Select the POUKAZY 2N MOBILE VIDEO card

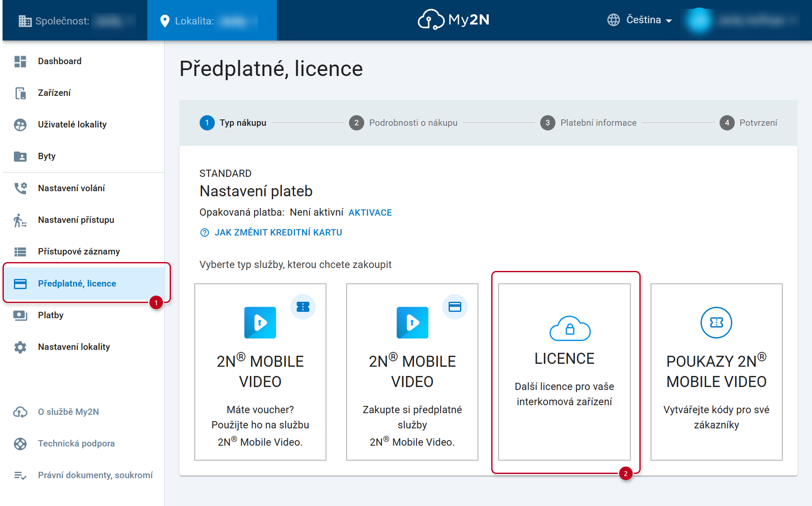click(716, 372)
